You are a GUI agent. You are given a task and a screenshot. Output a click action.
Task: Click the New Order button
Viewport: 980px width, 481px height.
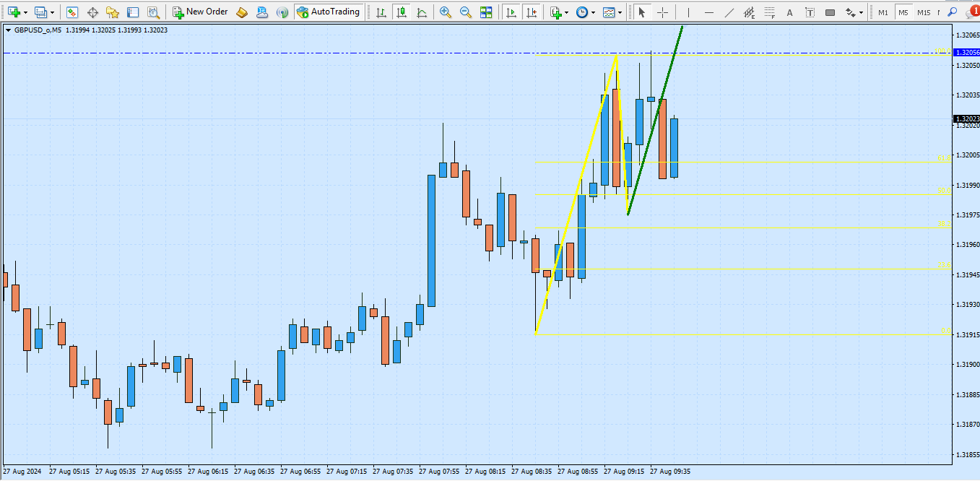click(x=200, y=12)
